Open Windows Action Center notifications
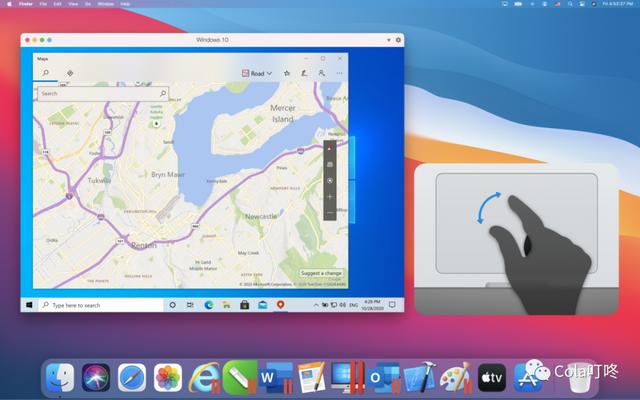640x400 pixels. (x=392, y=305)
